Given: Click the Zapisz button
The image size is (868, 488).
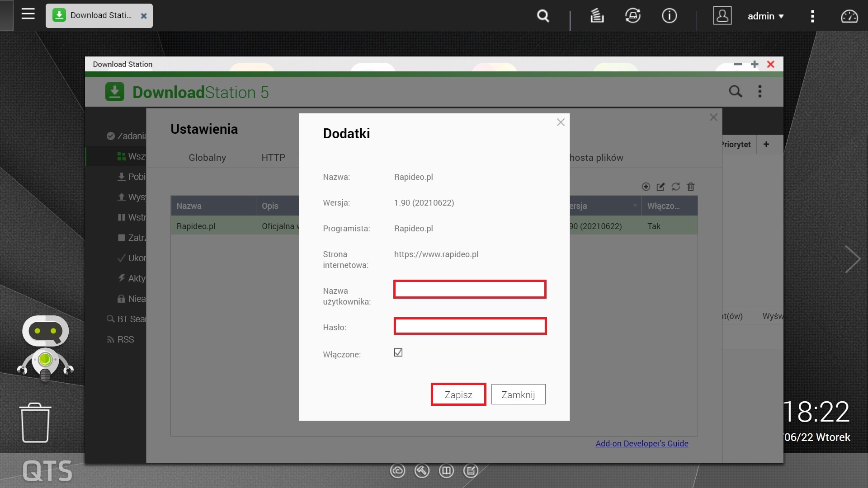Looking at the screenshot, I should point(458,394).
